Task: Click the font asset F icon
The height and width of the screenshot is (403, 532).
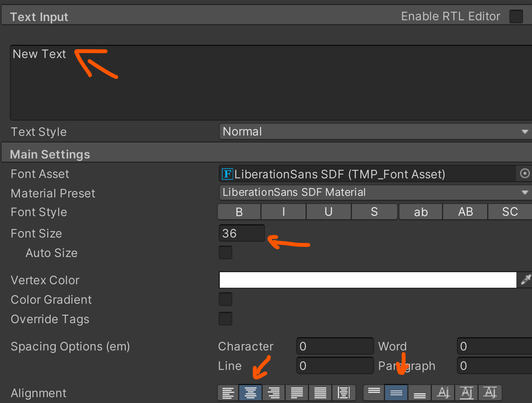Action: pyautogui.click(x=227, y=174)
